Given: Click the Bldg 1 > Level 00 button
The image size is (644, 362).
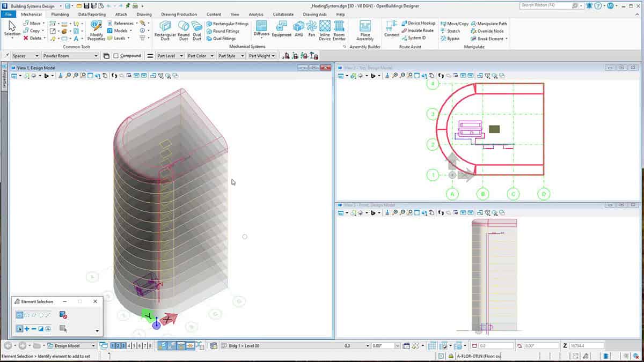Looking at the screenshot, I should [243, 345].
